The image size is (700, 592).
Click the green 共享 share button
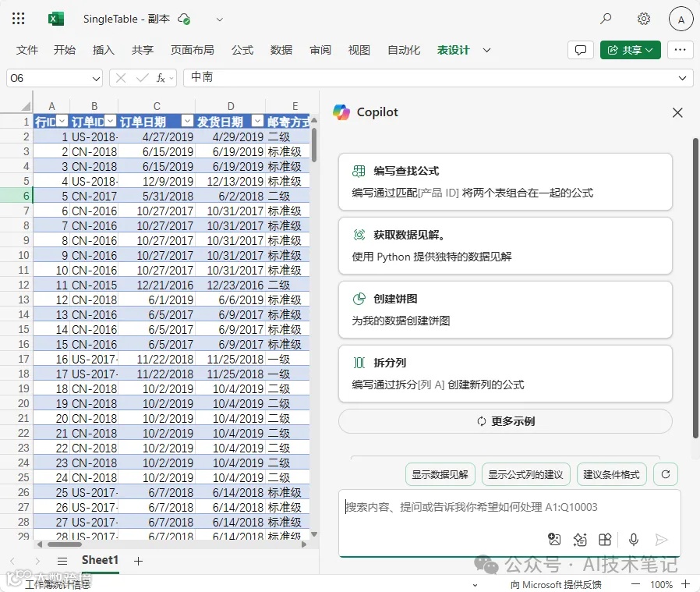tap(631, 50)
